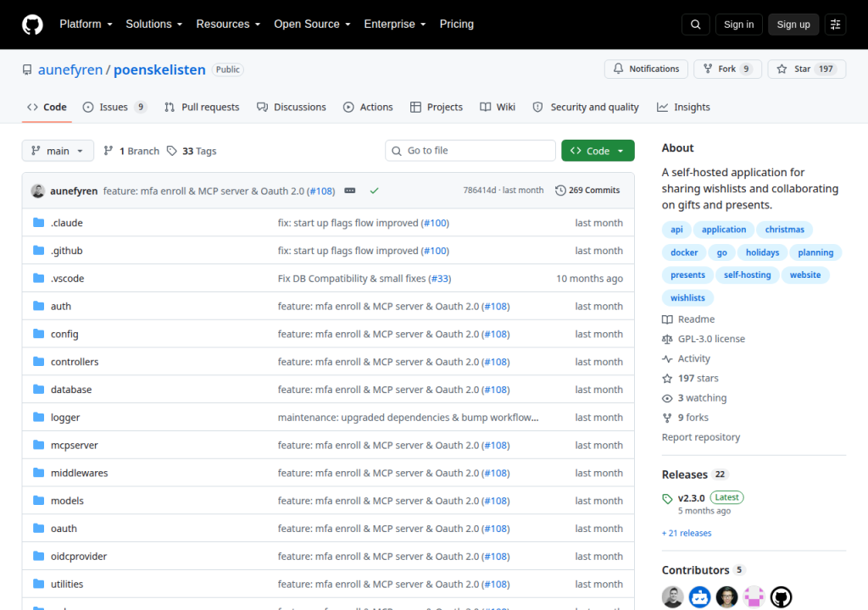Open the book icon beside Readme
The height and width of the screenshot is (610, 868).
click(x=667, y=319)
